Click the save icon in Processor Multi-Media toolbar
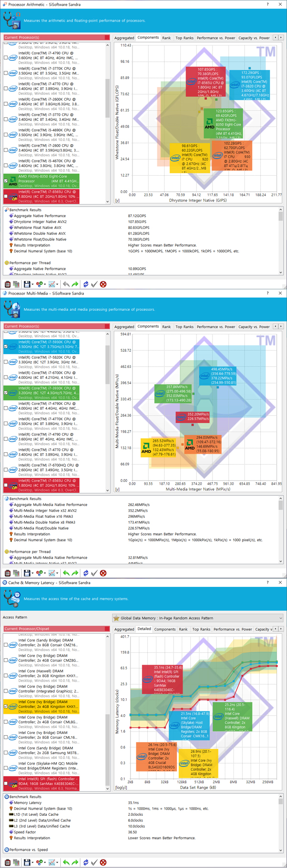The height and width of the screenshot is (868, 287). coord(27,573)
